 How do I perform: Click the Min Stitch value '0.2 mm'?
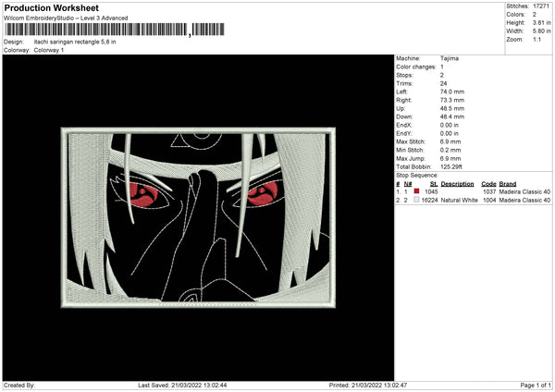tap(450, 151)
